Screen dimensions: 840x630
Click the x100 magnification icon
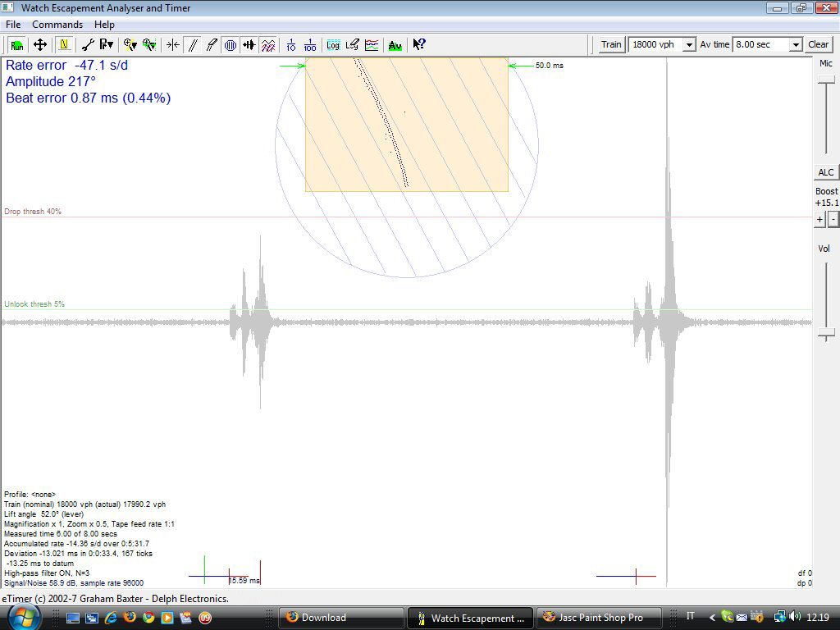coord(310,45)
